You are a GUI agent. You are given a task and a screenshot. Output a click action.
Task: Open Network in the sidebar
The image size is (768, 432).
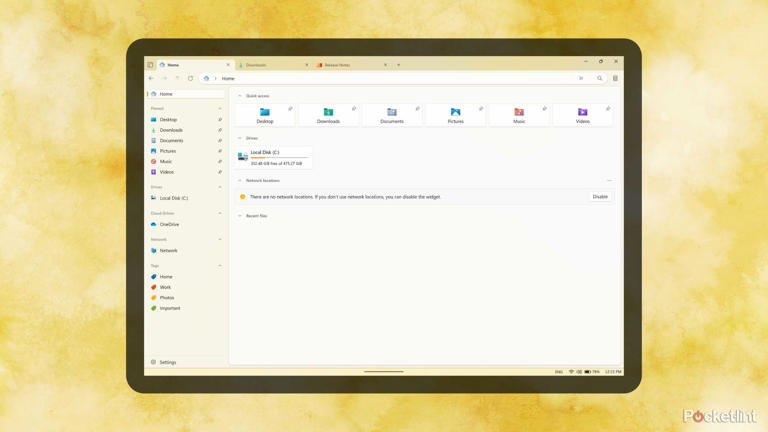click(x=186, y=250)
